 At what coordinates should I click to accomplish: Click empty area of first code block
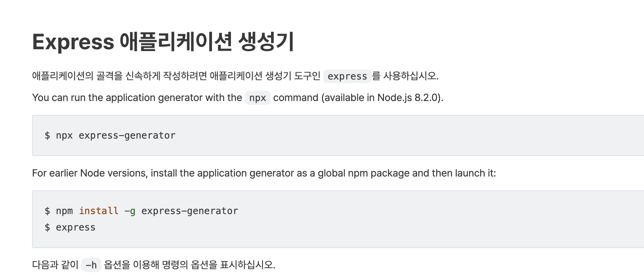401,135
